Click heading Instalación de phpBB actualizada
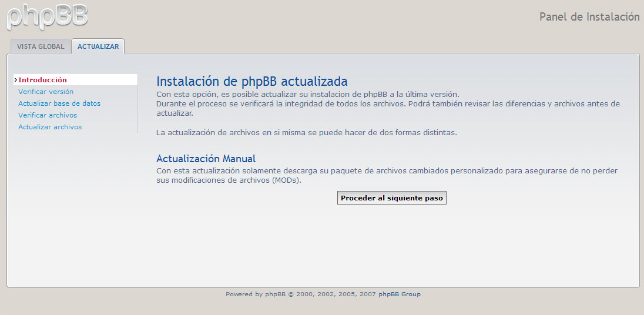Screen dimensions: 644x315 (x=251, y=81)
